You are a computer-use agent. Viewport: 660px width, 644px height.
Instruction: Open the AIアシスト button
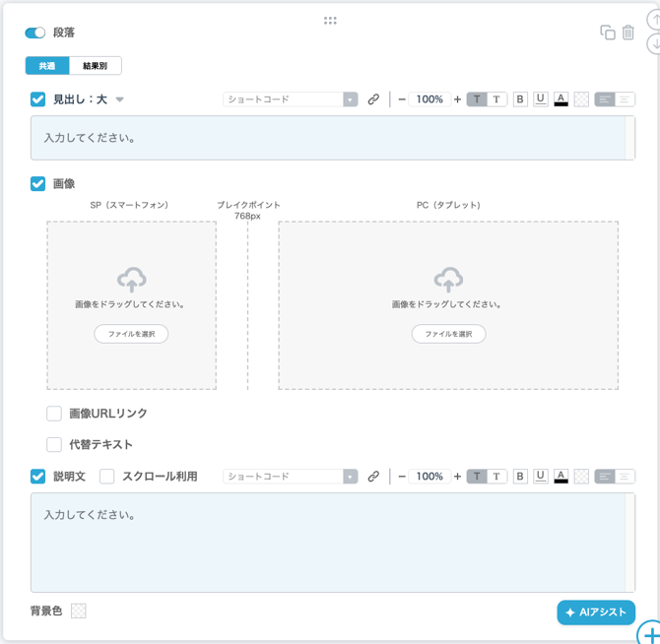(x=596, y=612)
